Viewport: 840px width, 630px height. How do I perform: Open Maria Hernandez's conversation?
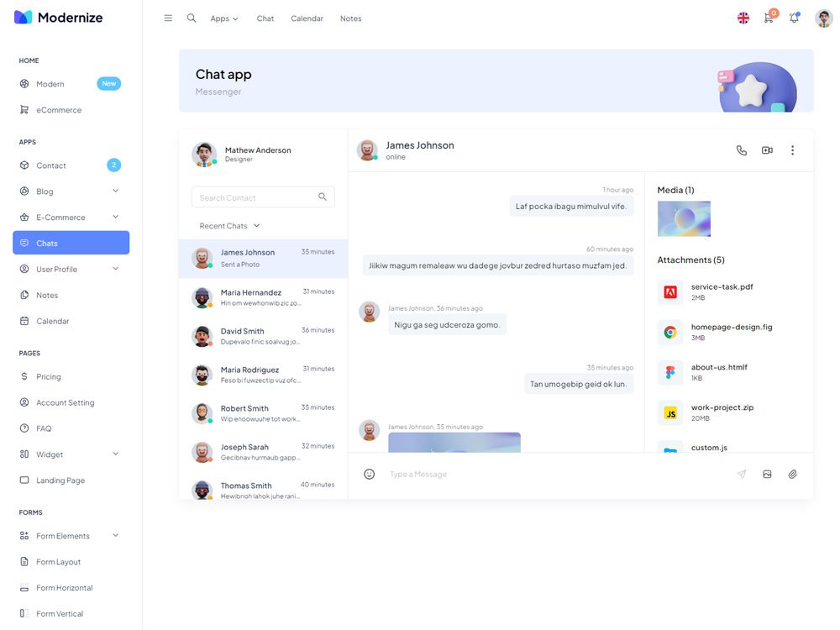262,297
